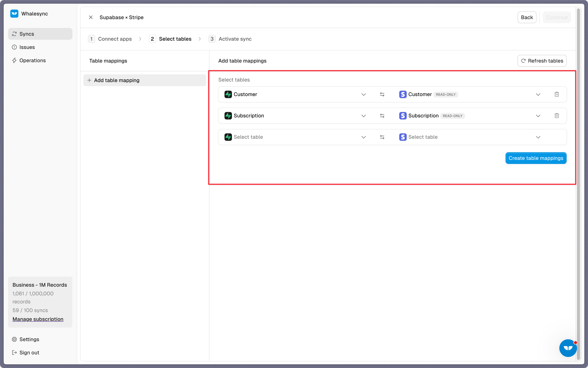Go to Issues in the sidebar
Screen dimensions: 588x368
pos(40,47)
